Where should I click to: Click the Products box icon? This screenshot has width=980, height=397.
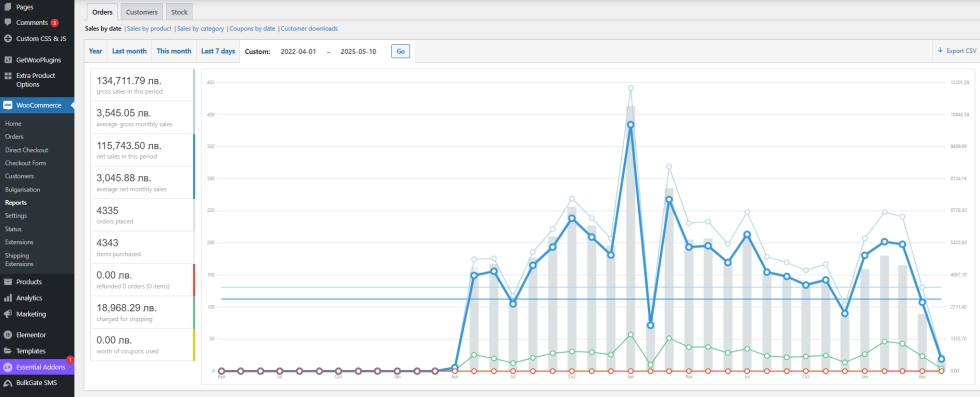coord(8,282)
